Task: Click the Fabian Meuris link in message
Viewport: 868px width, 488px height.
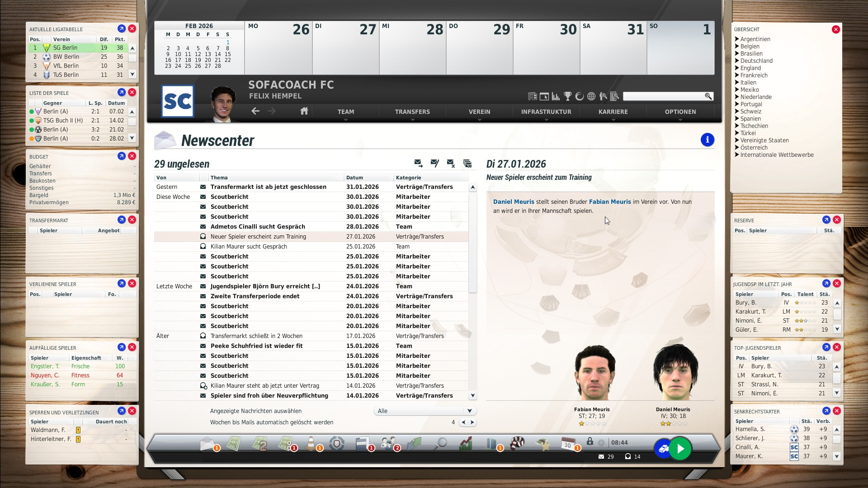Action: click(610, 202)
